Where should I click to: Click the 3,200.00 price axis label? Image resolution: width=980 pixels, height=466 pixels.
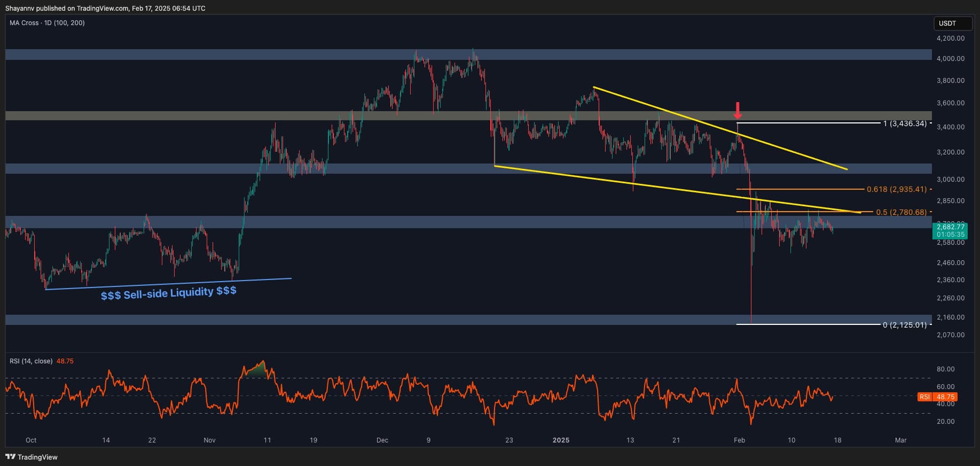(x=950, y=152)
